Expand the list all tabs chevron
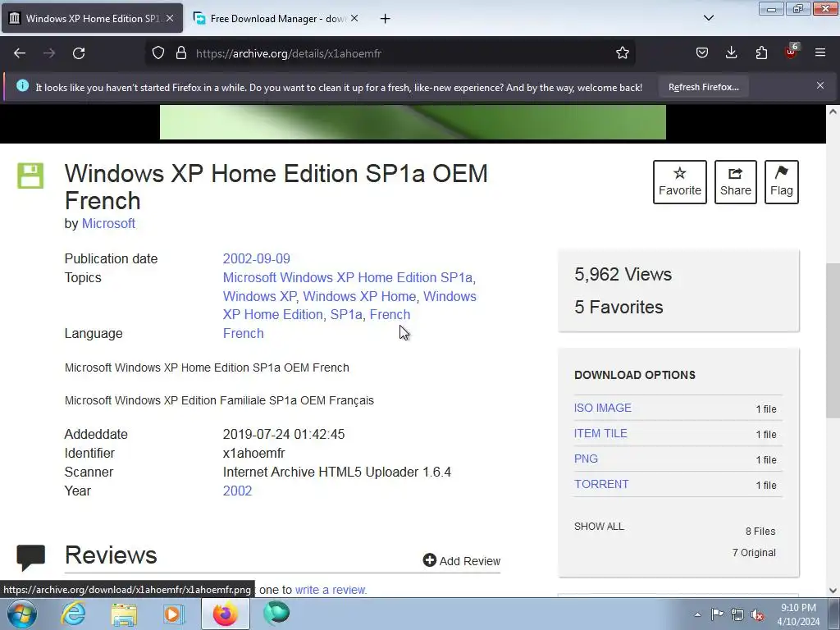This screenshot has height=630, width=840. click(708, 18)
